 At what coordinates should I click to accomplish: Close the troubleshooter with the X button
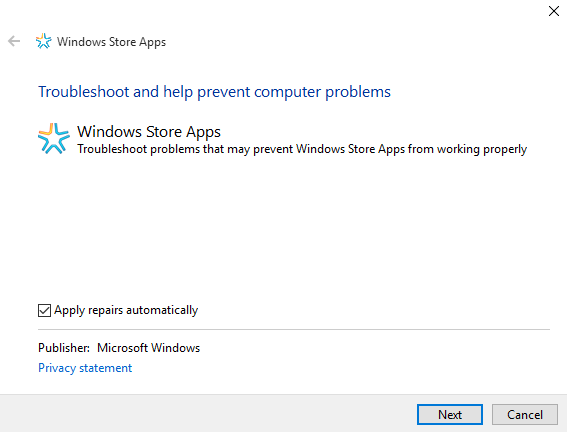[x=554, y=11]
